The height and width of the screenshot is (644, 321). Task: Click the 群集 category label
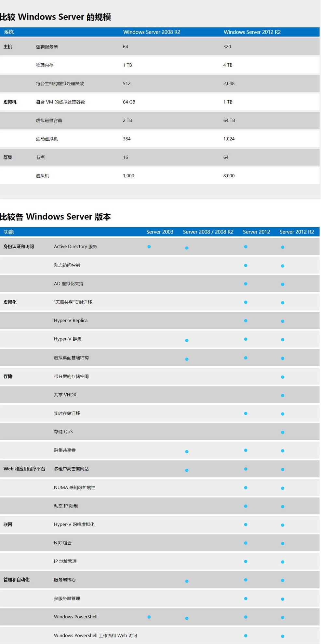pos(8,158)
